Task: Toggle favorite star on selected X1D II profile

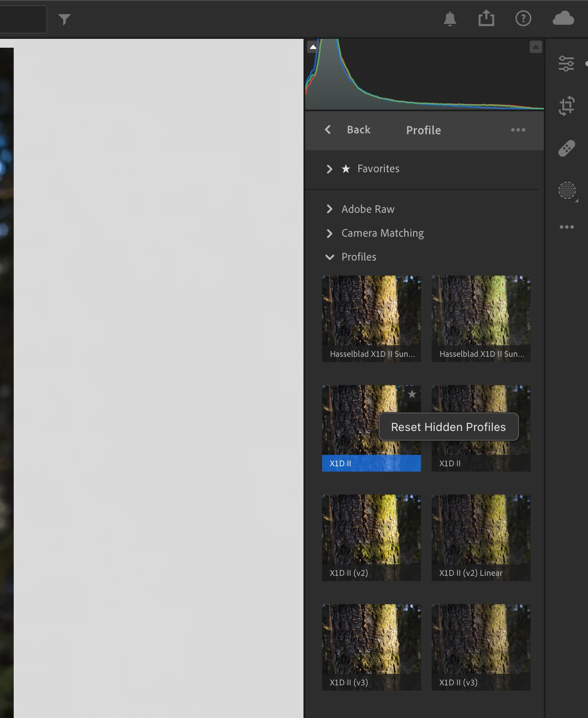Action: coord(412,394)
